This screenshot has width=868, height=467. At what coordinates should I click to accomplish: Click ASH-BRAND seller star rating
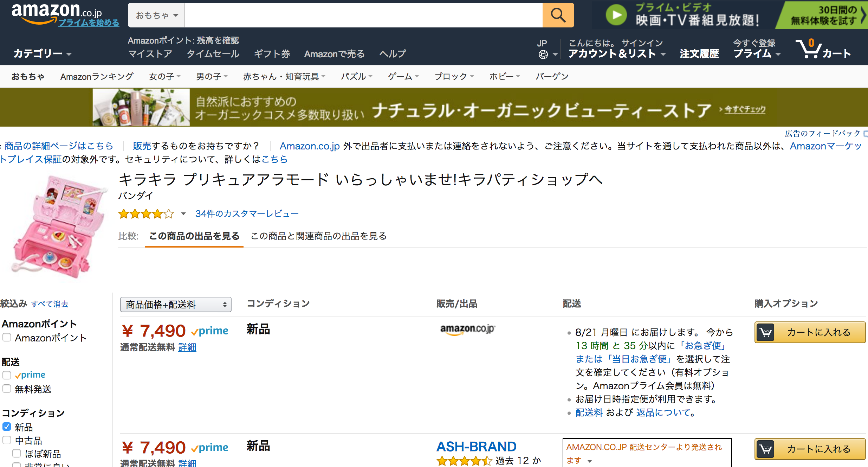pyautogui.click(x=464, y=461)
